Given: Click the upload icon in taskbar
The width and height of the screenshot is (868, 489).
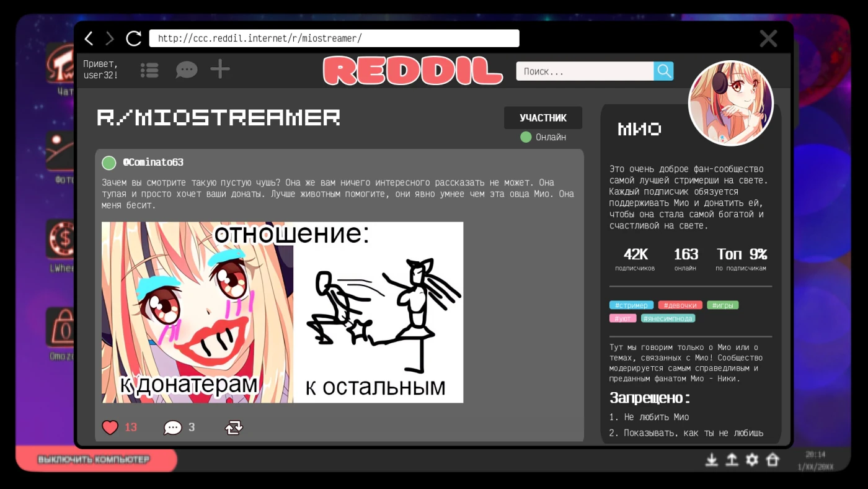Looking at the screenshot, I should point(732,460).
